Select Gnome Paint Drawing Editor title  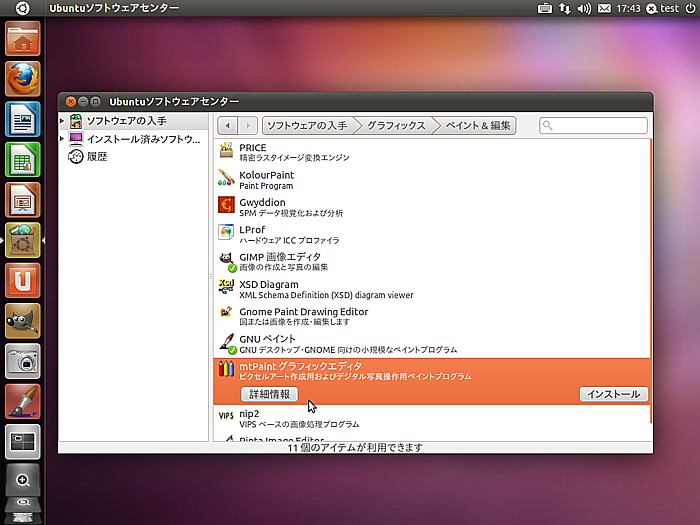click(x=304, y=312)
